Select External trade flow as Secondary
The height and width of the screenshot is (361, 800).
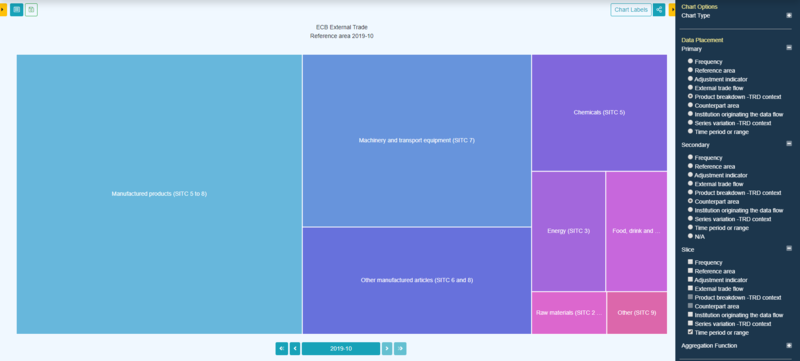point(690,183)
